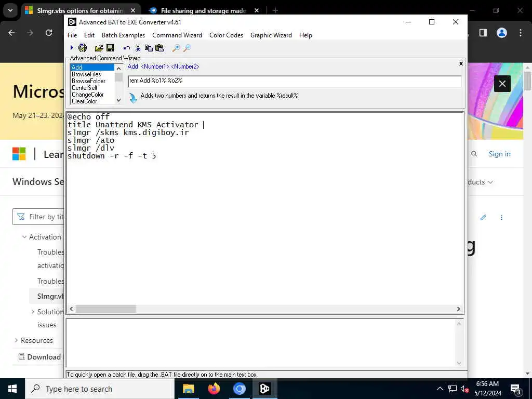Screen dimensions: 532x399
Task: Click the taskbar search box
Action: tap(100, 389)
